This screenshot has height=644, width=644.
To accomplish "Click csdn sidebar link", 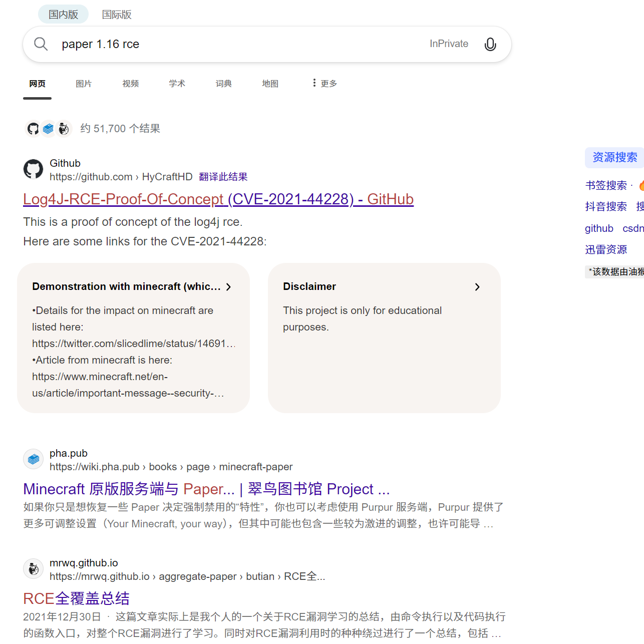I will (x=633, y=228).
